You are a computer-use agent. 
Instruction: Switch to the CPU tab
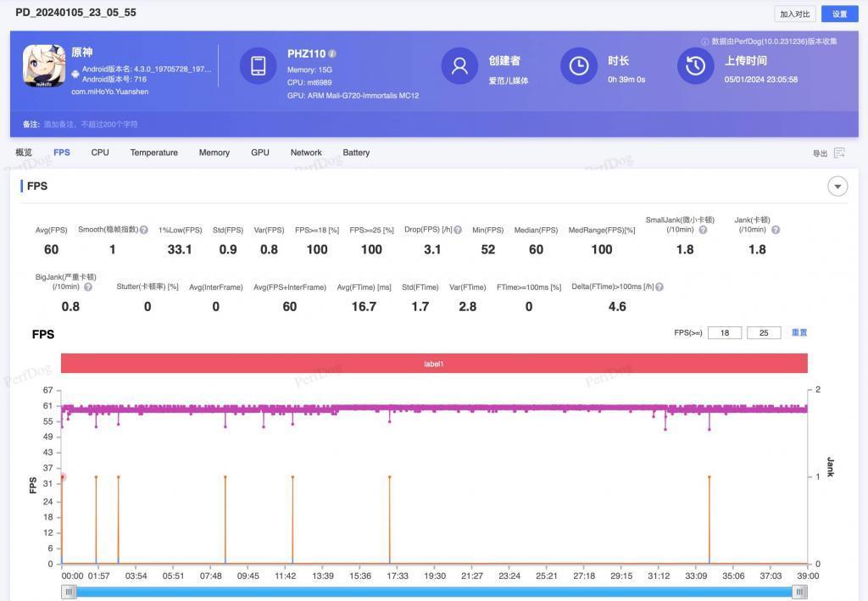coord(100,153)
